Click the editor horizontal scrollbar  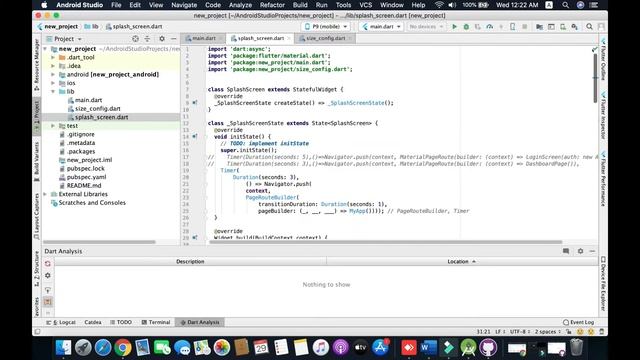pos(386,242)
